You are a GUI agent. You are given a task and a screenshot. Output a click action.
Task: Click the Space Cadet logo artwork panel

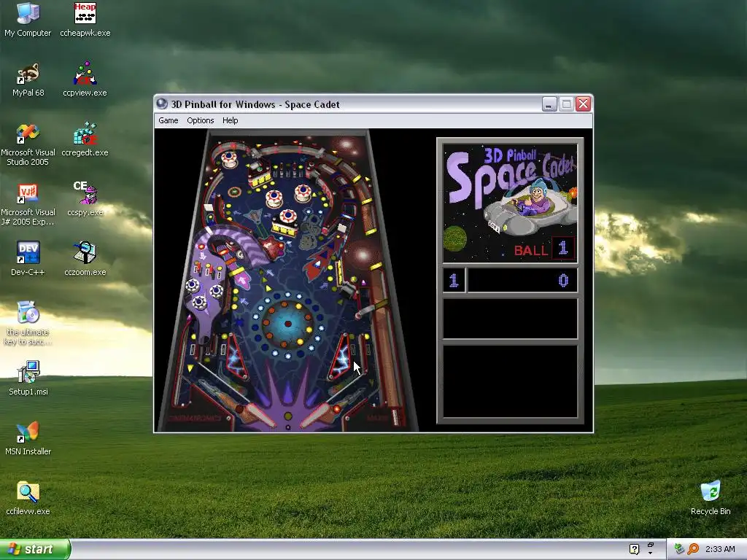point(510,203)
